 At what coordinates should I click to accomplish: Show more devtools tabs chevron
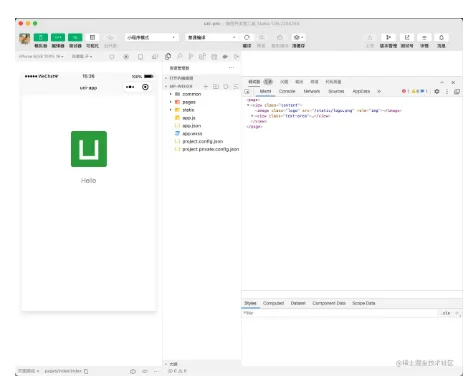(x=379, y=91)
